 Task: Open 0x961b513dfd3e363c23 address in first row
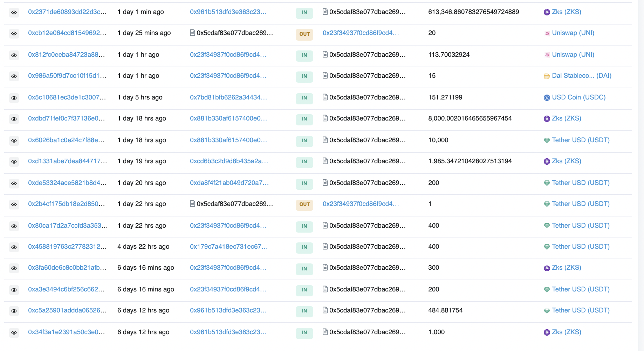228,12
